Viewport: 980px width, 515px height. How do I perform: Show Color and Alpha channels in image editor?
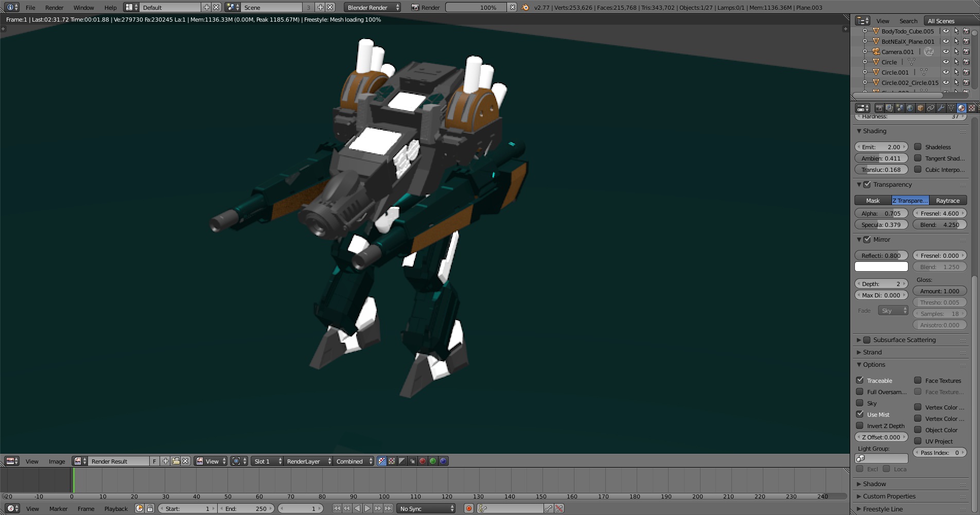tap(381, 461)
